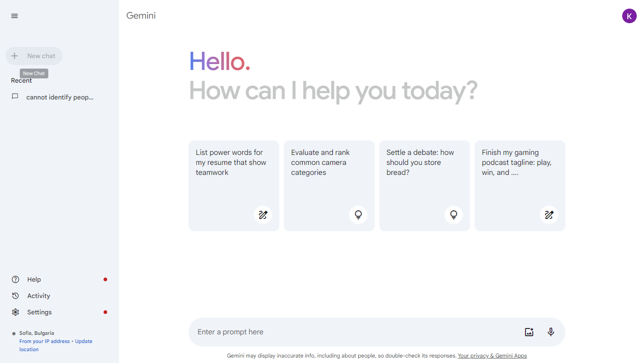Screen dimensions: 644x363
Task: Click the pencil icon on gaming podcast card
Action: tap(549, 215)
